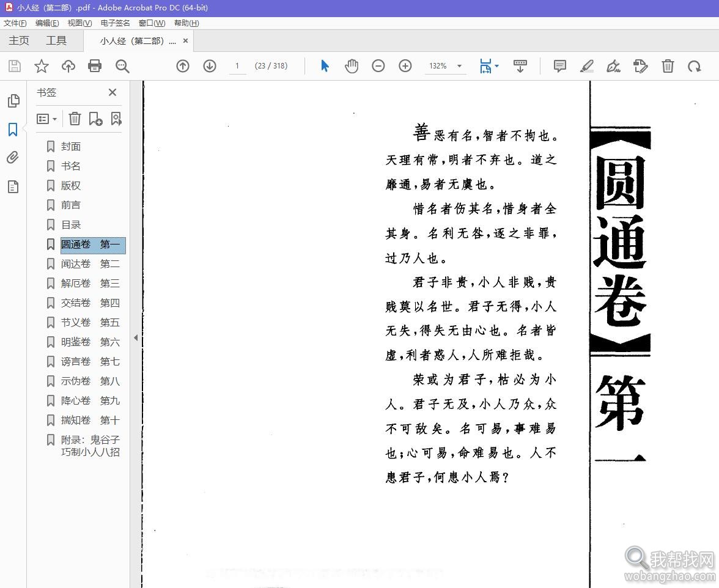Open the 视图(V) menu
The height and width of the screenshot is (588, 719).
pyautogui.click(x=79, y=23)
